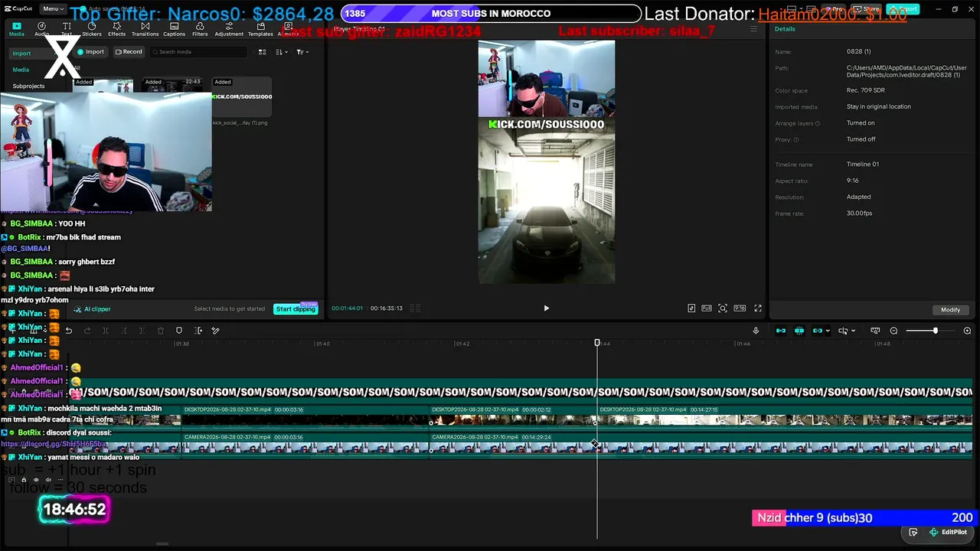Switch media library to grid view icon
Image resolution: width=980 pixels, height=551 pixels.
click(x=263, y=52)
